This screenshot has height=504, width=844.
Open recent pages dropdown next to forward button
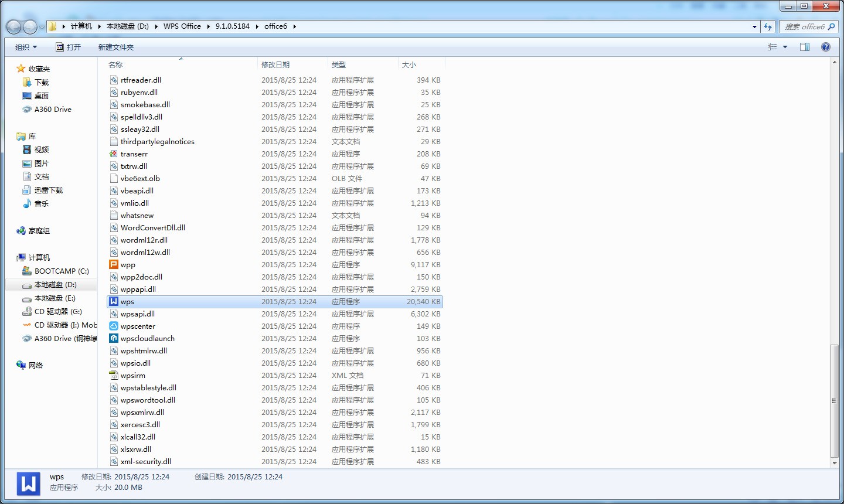pyautogui.click(x=42, y=27)
